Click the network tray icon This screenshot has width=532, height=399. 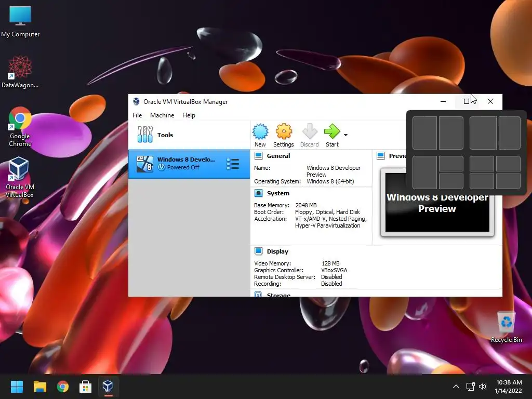470,387
